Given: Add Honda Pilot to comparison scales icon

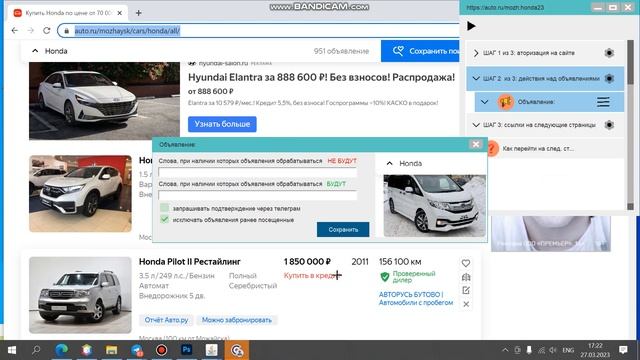Looking at the screenshot, I should click(x=466, y=277).
